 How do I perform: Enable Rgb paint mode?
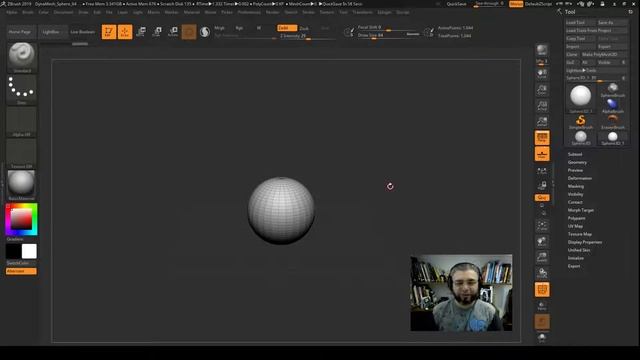pos(239,28)
